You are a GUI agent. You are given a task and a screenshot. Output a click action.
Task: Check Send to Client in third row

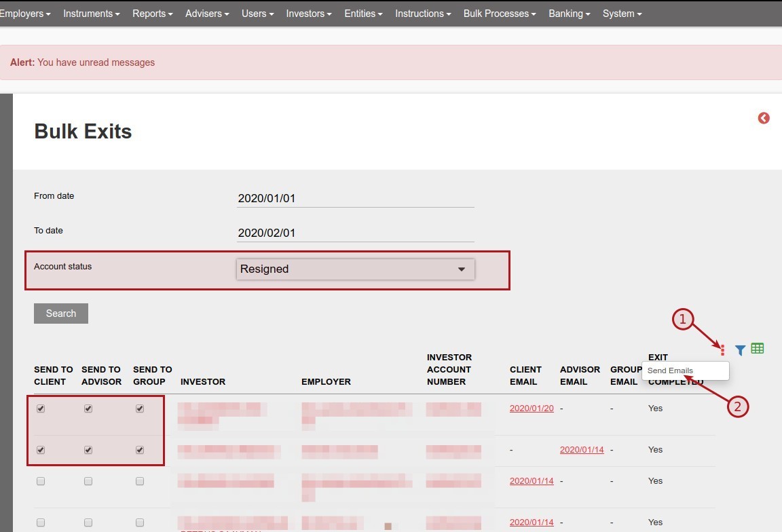point(41,481)
